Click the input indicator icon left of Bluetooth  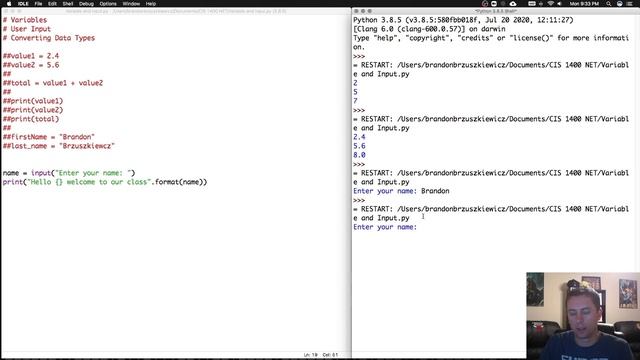pos(532,4)
